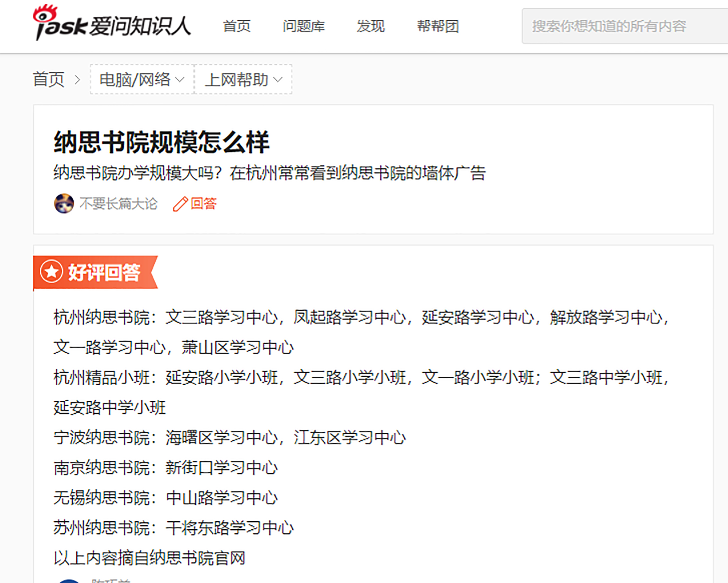Click the 回答 answer link

(203, 204)
